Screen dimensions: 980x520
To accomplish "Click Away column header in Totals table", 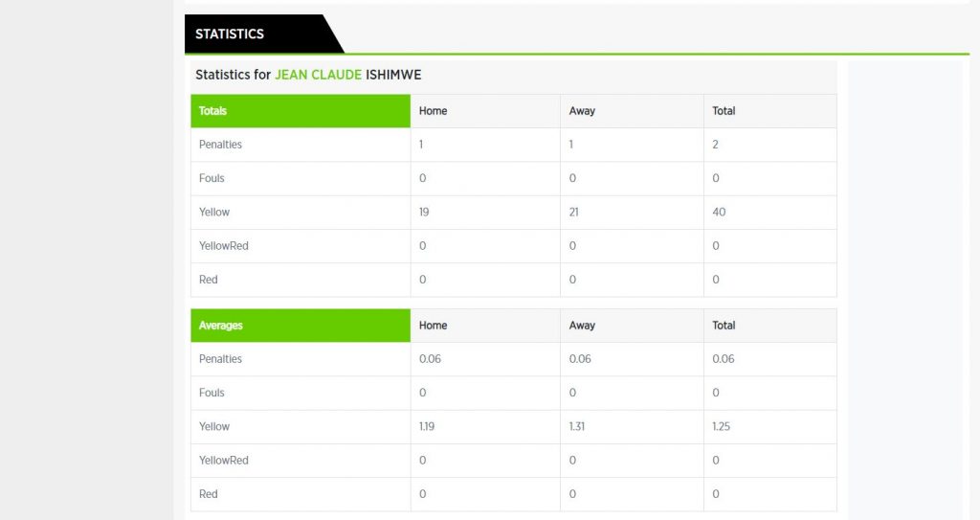I will [x=582, y=111].
